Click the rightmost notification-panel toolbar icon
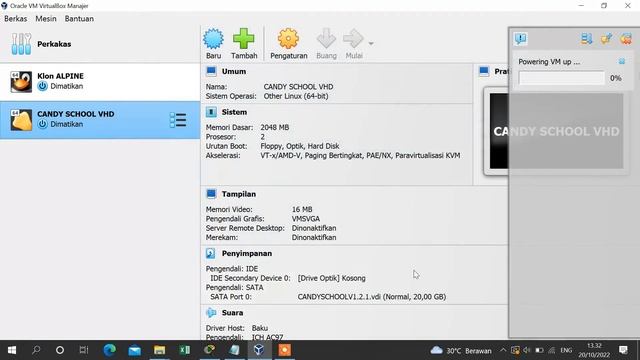This screenshot has width=640, height=360. click(626, 39)
